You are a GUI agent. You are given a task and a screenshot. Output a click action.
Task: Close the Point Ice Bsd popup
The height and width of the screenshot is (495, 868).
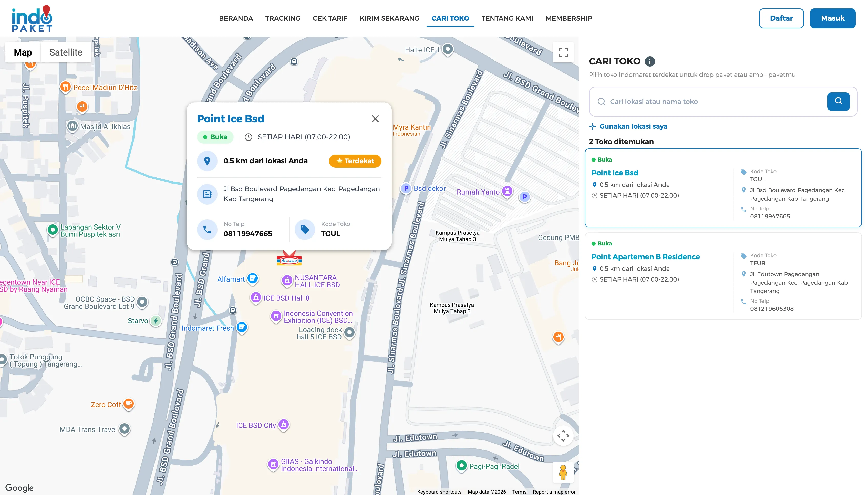tap(375, 119)
